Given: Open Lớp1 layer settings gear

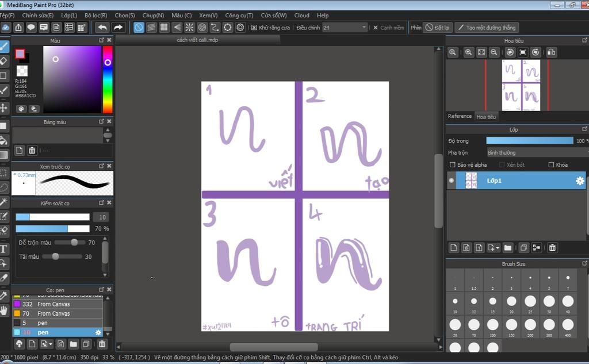Looking at the screenshot, I should coord(580,181).
